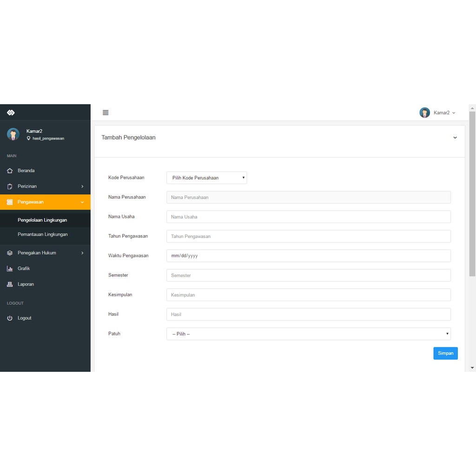This screenshot has width=476, height=476.
Task: Open the Kode Perusahaan dropdown
Action: click(206, 178)
